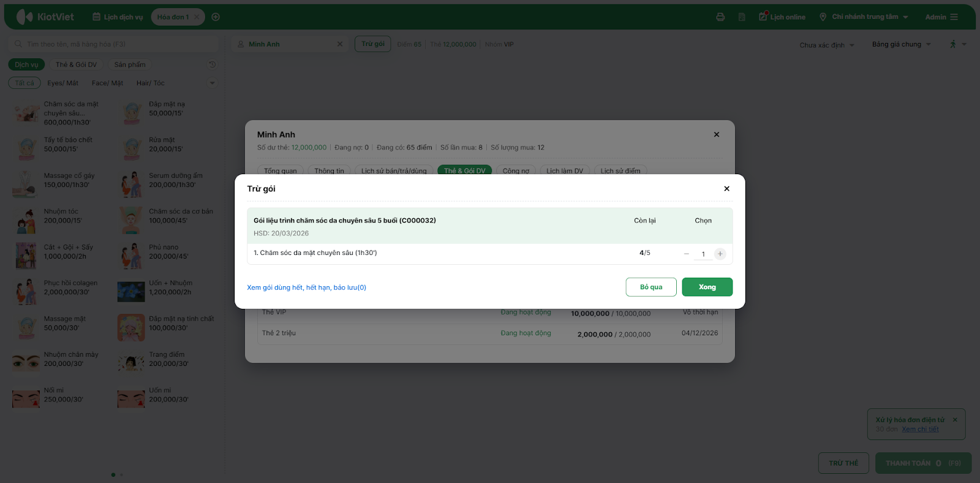This screenshot has height=483, width=980.
Task: Click the printer icon in top bar
Action: click(720, 17)
